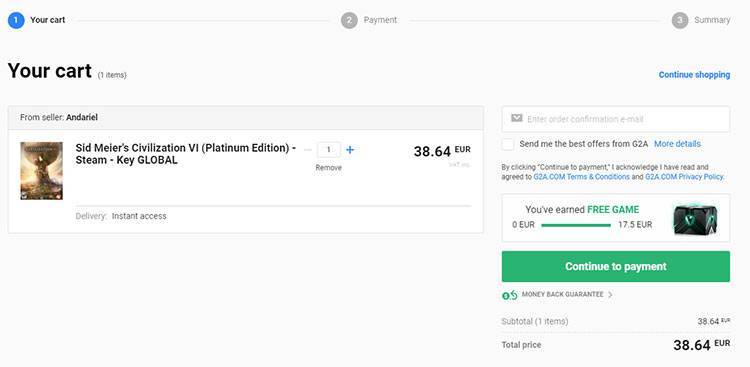This screenshot has height=367, width=750.
Task: Tick the G2A best offers checkbox
Action: (508, 144)
